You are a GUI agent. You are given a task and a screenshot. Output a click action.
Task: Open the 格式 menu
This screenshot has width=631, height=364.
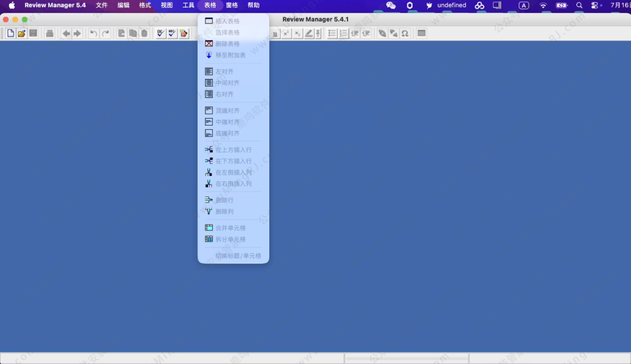point(145,5)
